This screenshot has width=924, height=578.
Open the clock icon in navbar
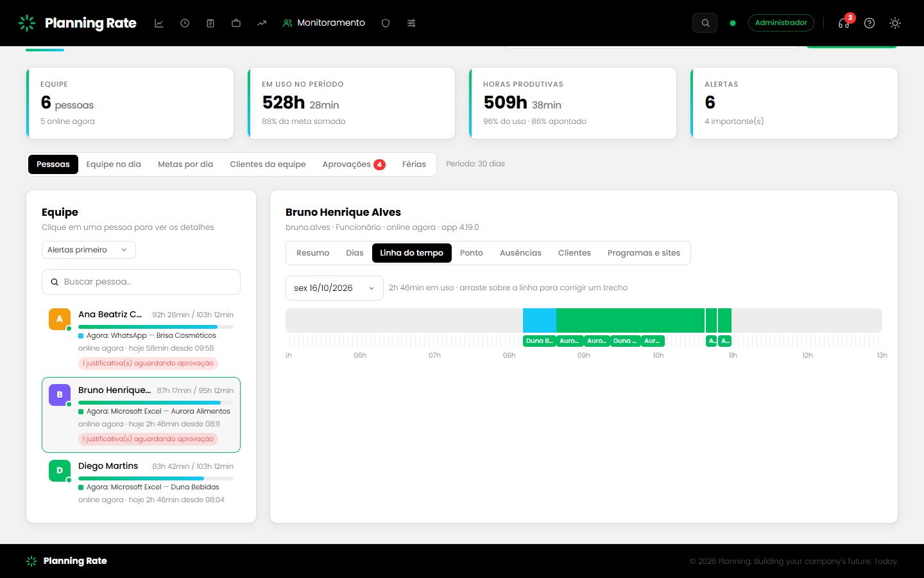click(185, 23)
